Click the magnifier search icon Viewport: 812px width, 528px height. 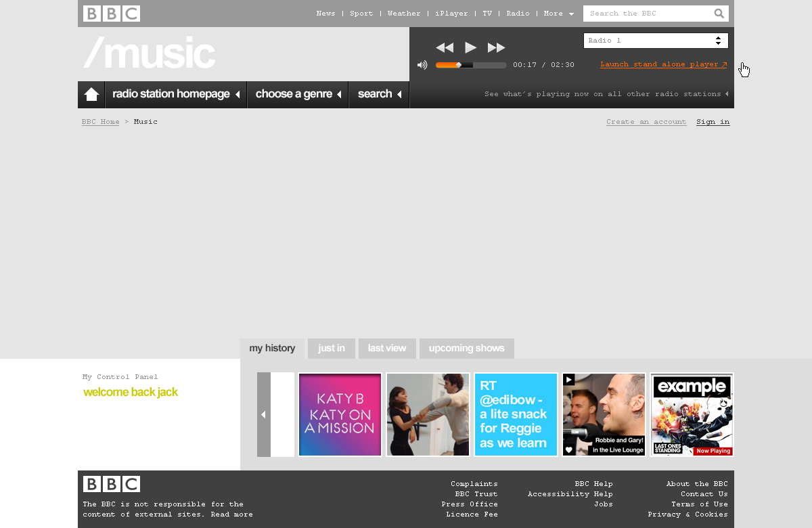pyautogui.click(x=719, y=14)
